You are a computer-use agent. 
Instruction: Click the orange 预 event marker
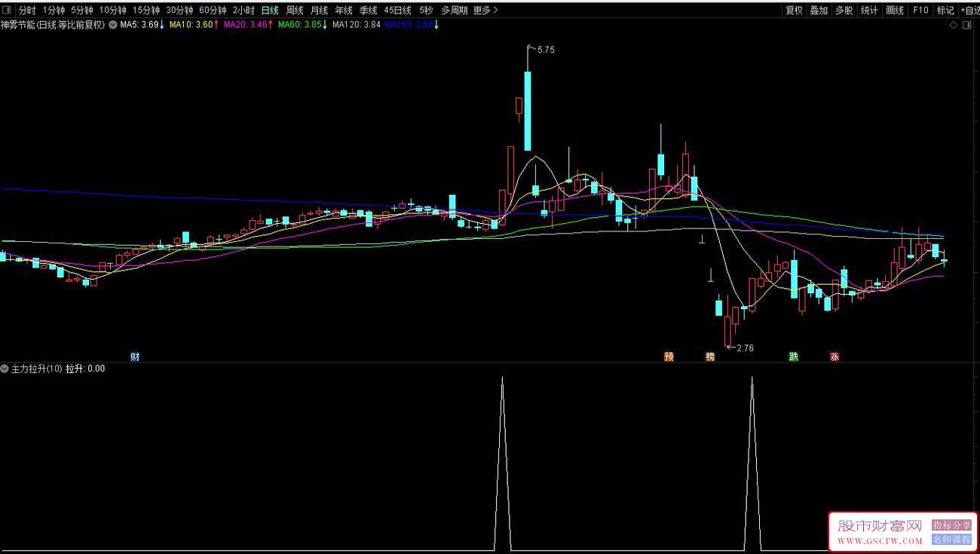point(669,357)
